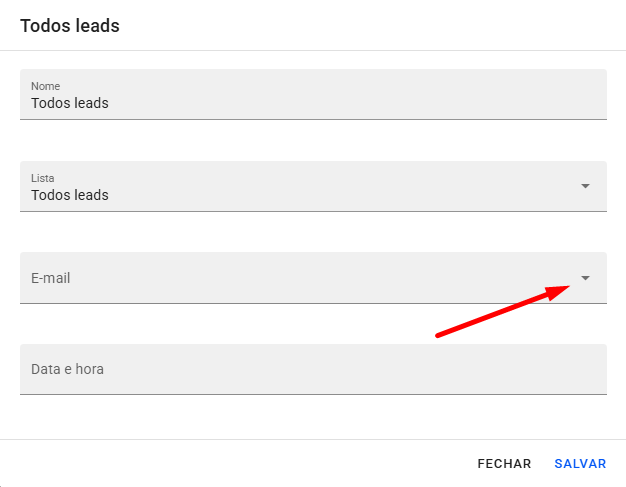Place cursor in Nome value Todos leads
The width and height of the screenshot is (626, 487).
coord(70,103)
